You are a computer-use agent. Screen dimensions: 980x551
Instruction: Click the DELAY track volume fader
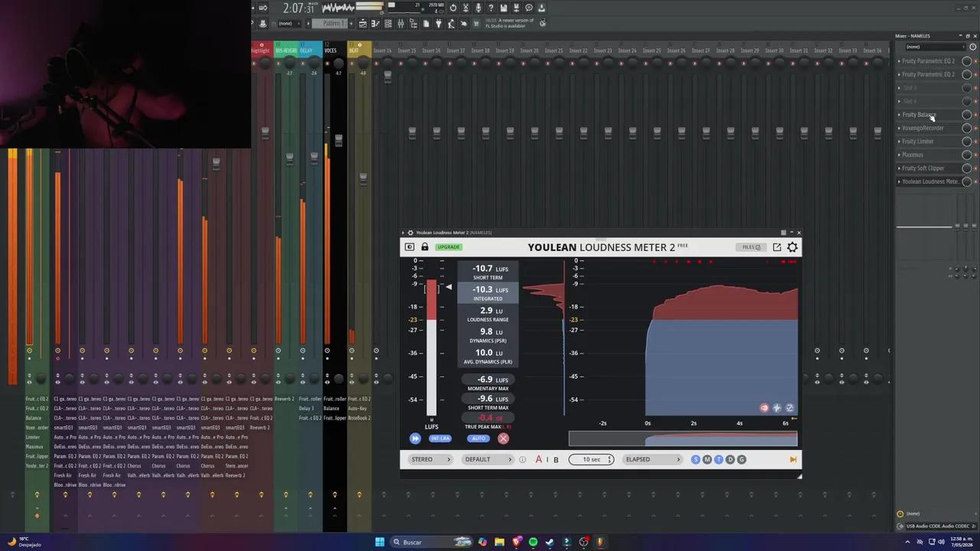[314, 158]
